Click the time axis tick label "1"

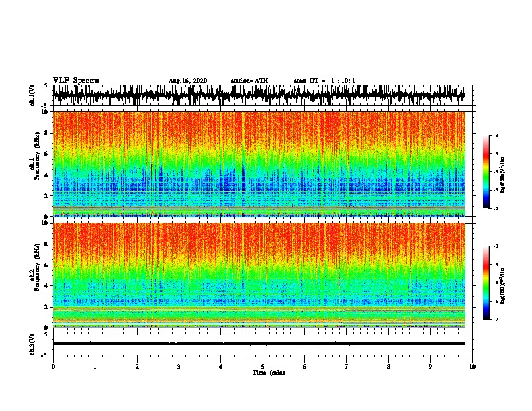pyautogui.click(x=95, y=367)
